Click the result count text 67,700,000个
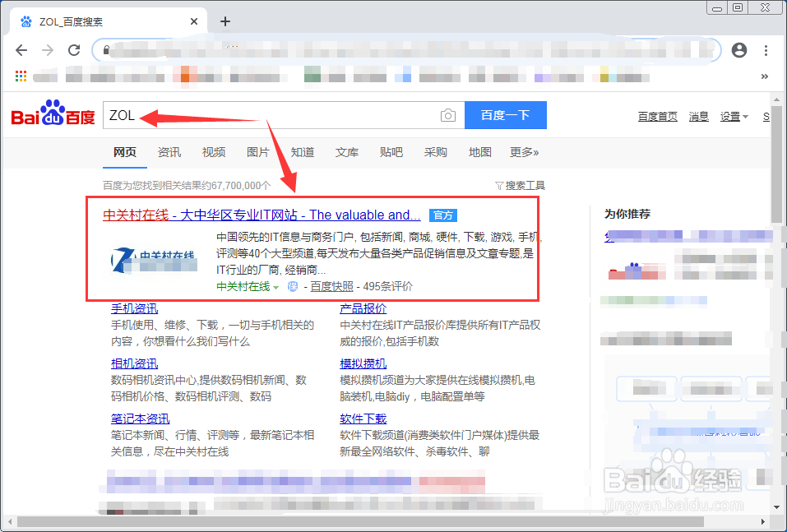The width and height of the screenshot is (787, 532). pos(240,186)
